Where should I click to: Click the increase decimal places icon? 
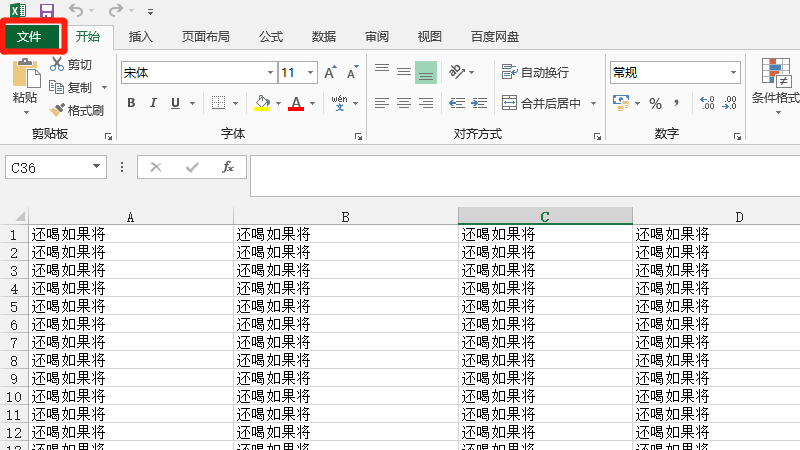708,103
